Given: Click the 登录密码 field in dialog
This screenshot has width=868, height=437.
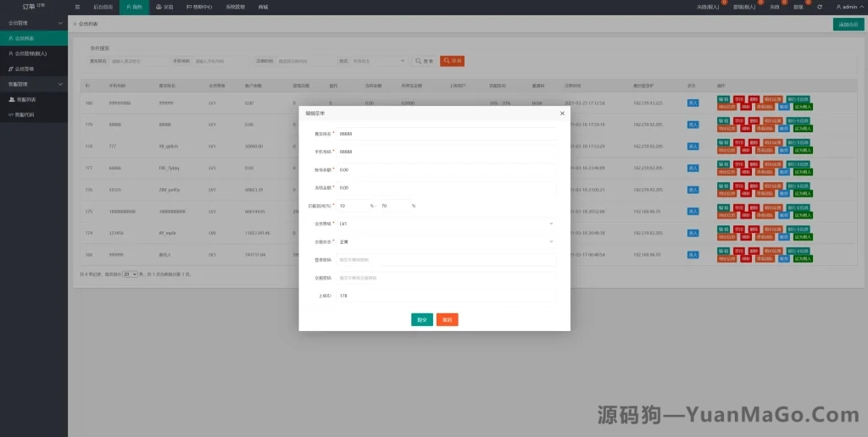Looking at the screenshot, I should 446,259.
